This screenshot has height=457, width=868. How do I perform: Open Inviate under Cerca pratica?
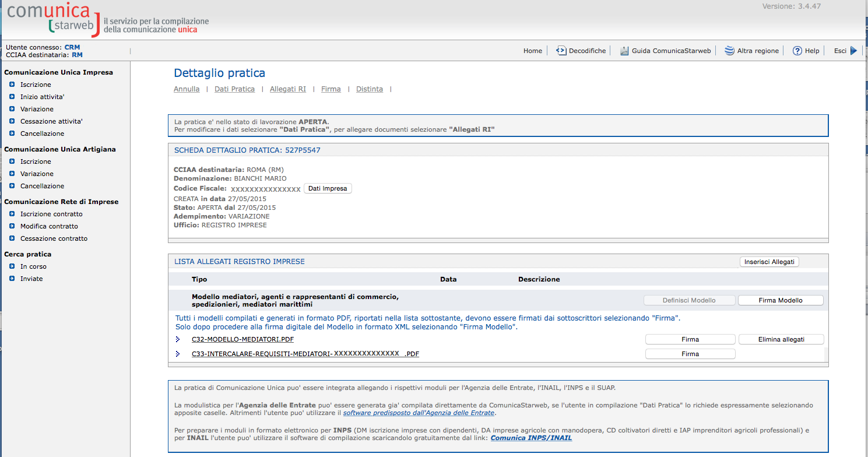point(31,279)
